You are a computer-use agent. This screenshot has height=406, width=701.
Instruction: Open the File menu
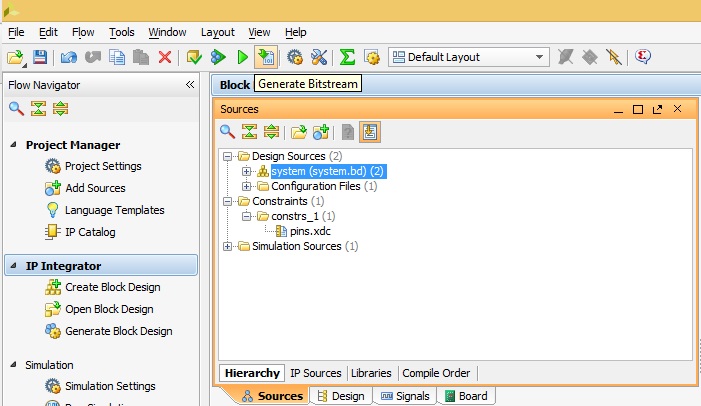[16, 32]
